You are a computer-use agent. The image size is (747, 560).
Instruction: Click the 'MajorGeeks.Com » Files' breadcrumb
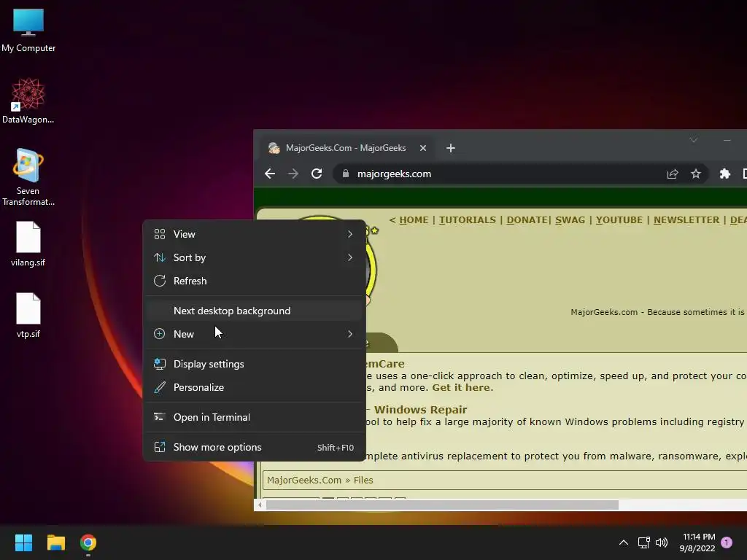[x=320, y=480]
